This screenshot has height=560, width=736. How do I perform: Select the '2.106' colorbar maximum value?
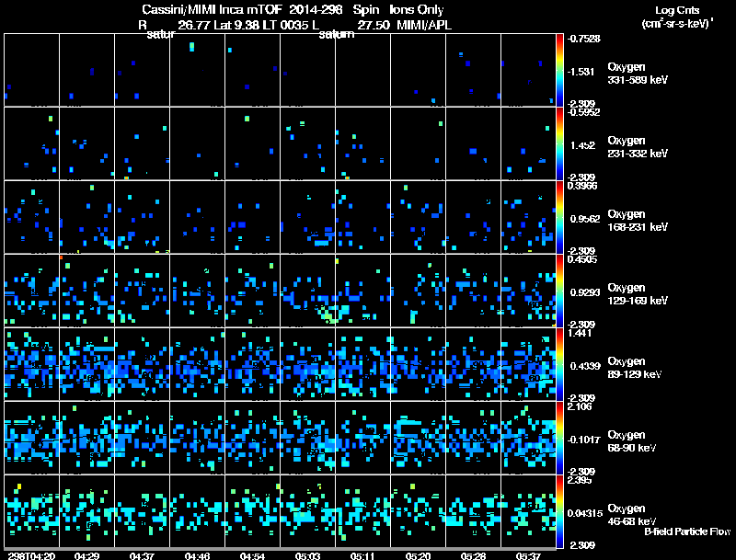point(580,406)
